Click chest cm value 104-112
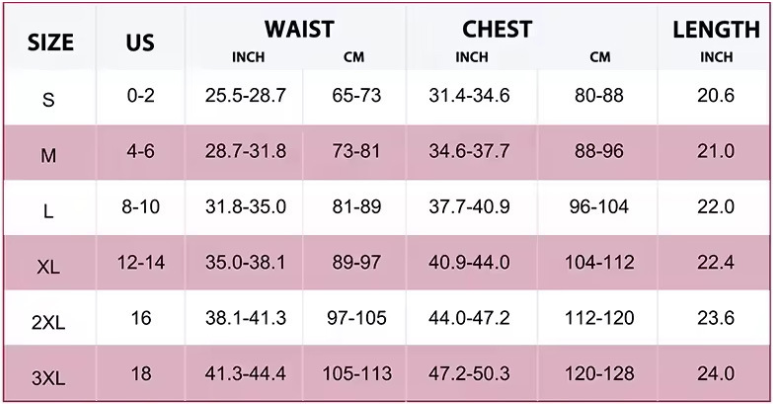The width and height of the screenshot is (773, 404). point(599,263)
